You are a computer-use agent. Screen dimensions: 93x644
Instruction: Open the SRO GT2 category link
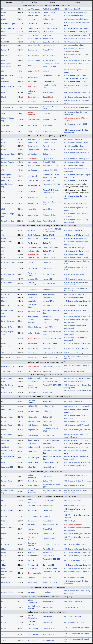pos(5,56)
